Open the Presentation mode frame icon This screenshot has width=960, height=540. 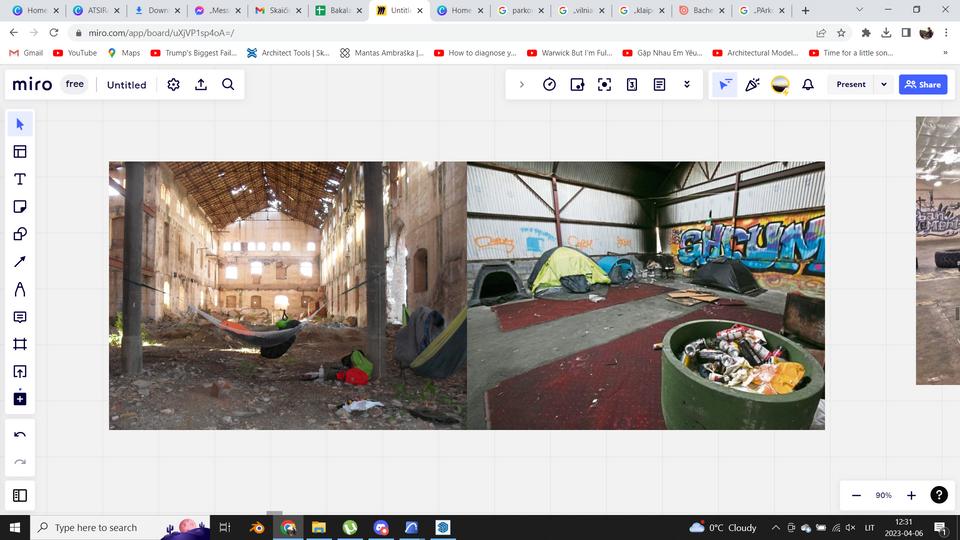(604, 84)
